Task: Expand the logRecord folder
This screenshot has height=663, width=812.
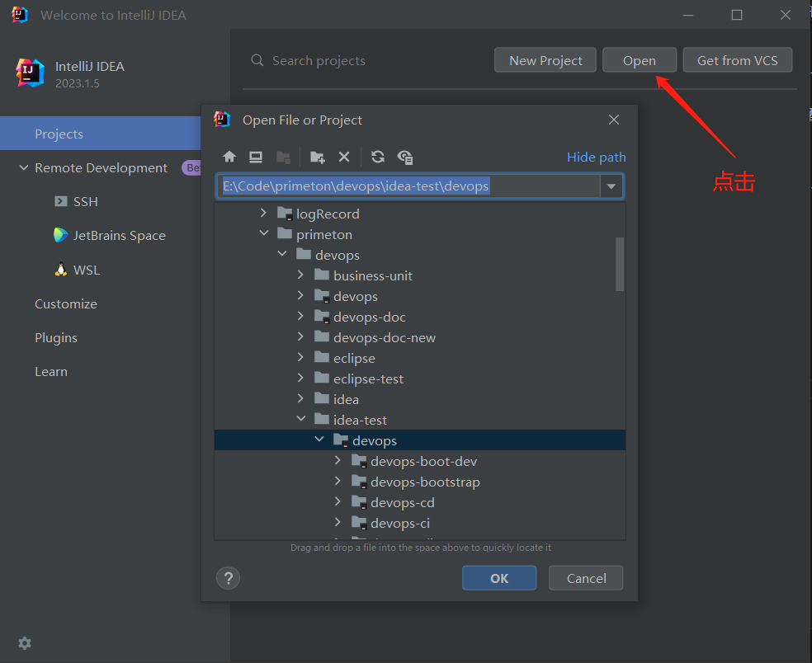Action: point(263,214)
